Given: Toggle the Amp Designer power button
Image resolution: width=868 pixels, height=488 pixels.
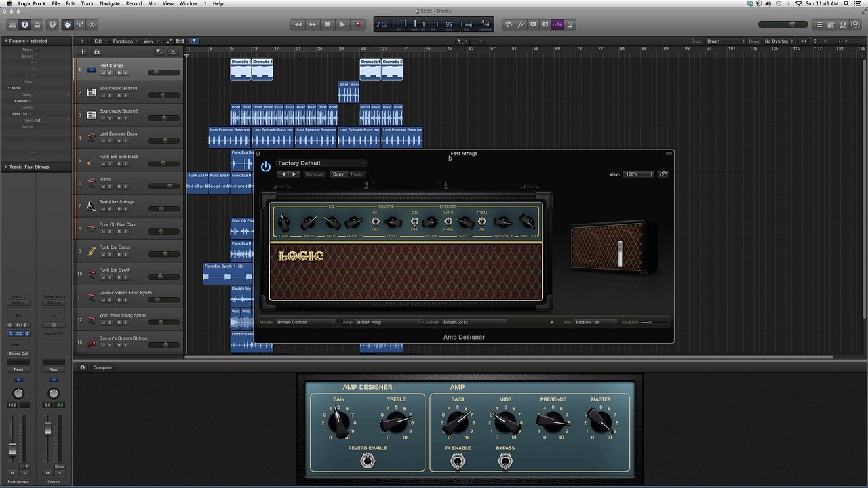Looking at the screenshot, I should (265, 166).
